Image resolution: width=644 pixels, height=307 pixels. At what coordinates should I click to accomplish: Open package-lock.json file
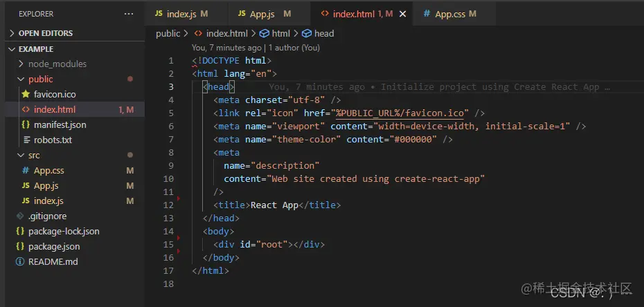pos(64,231)
